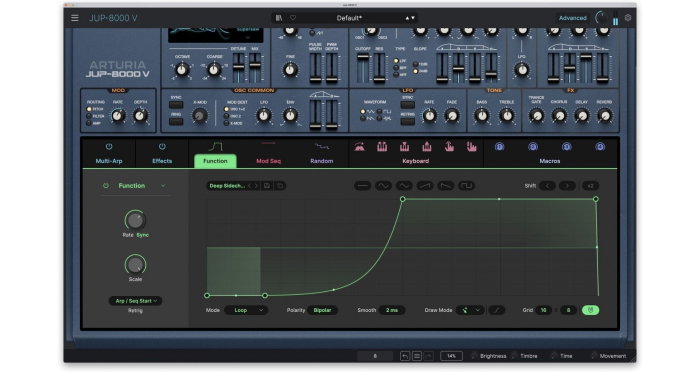
Task: Click the first Keyboard modulation icon
Action: point(359,146)
